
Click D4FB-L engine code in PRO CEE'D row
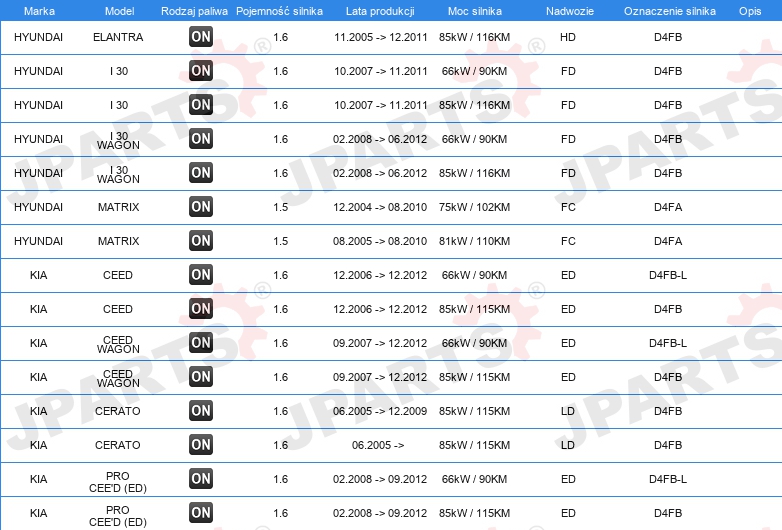click(668, 479)
